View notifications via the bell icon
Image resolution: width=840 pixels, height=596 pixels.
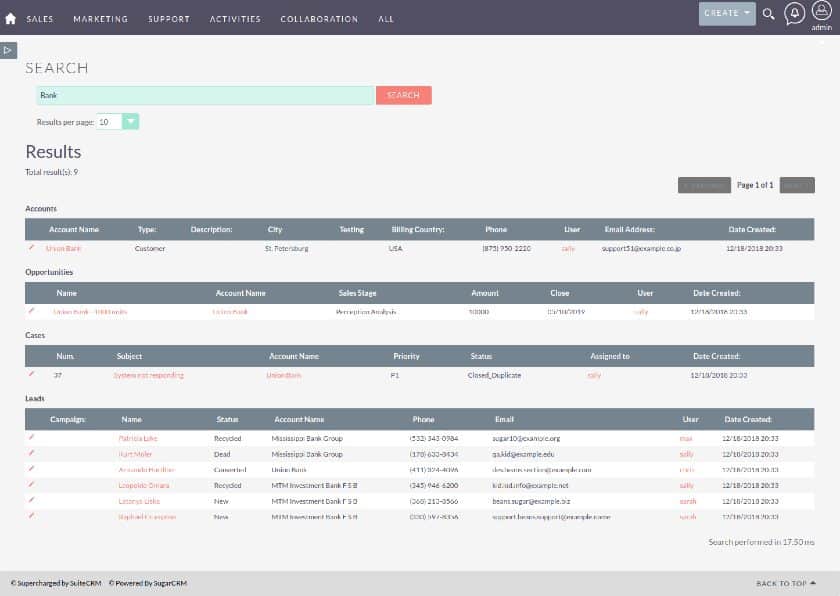pos(793,13)
